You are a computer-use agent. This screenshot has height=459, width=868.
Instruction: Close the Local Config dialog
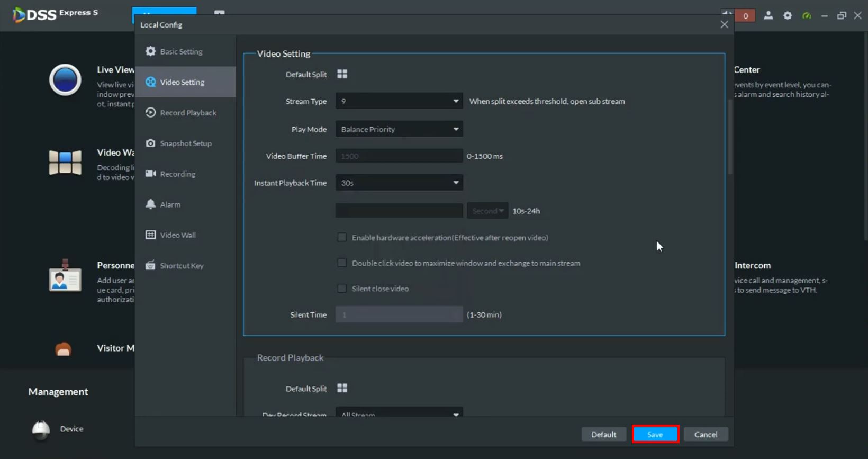tap(724, 24)
